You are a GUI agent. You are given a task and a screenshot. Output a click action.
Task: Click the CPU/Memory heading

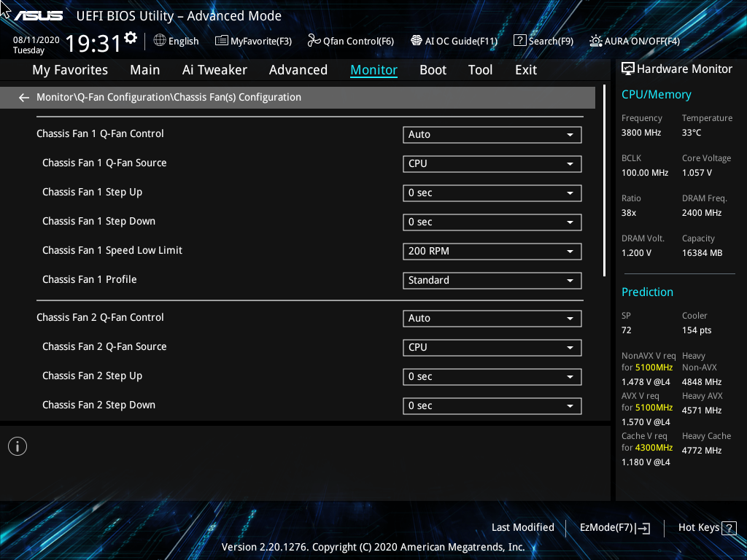pyautogui.click(x=656, y=95)
